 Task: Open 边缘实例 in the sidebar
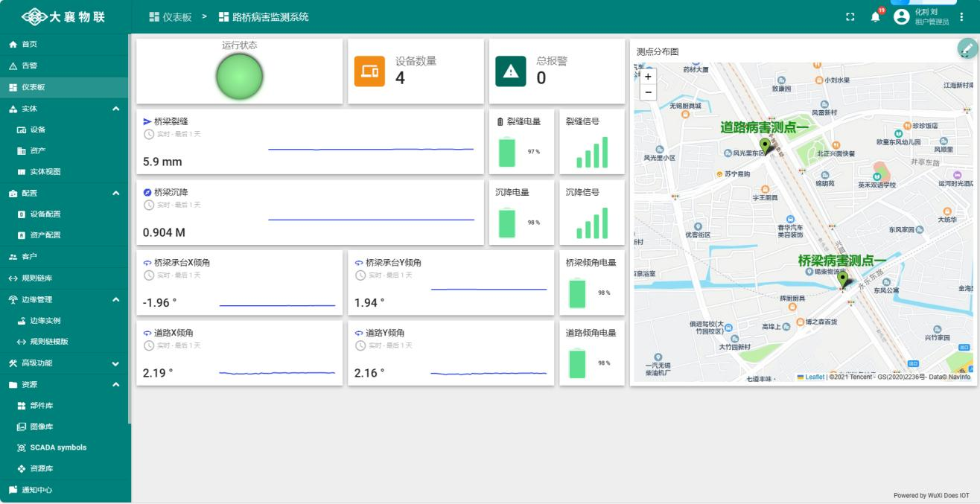pyautogui.click(x=64, y=321)
